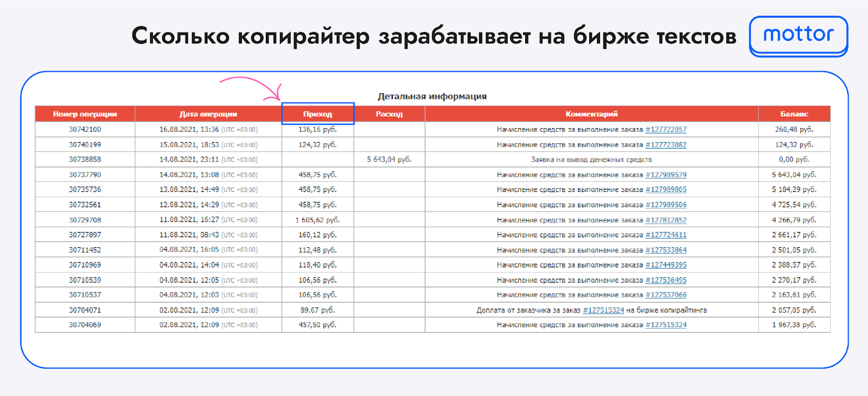Click income value 160,12 руб.
The width and height of the screenshot is (868, 396).
[x=317, y=235]
